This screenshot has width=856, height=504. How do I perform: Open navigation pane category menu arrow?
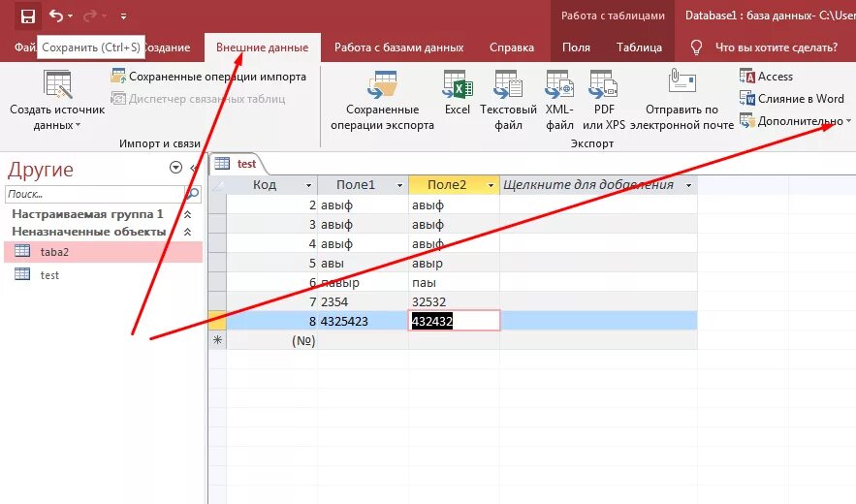pyautogui.click(x=175, y=167)
